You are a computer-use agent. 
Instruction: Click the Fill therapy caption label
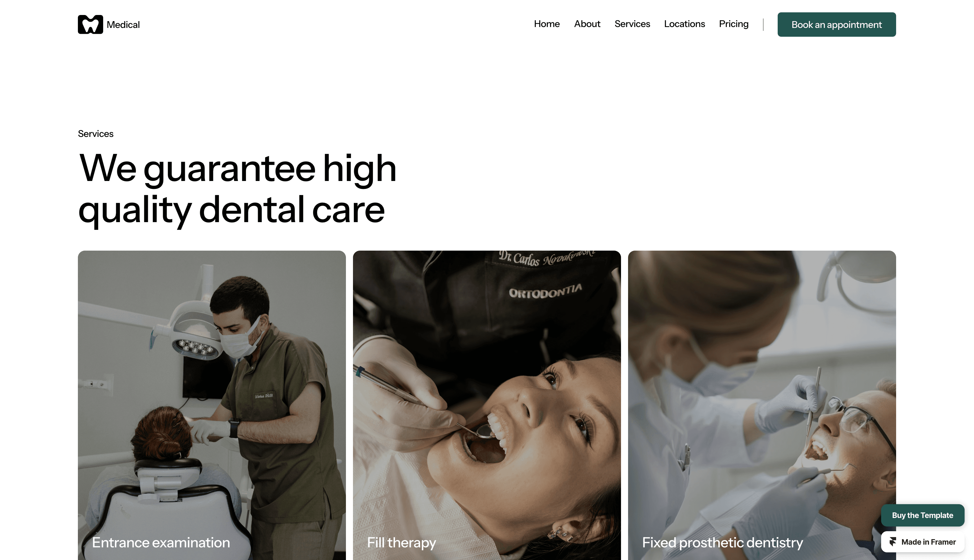(401, 543)
